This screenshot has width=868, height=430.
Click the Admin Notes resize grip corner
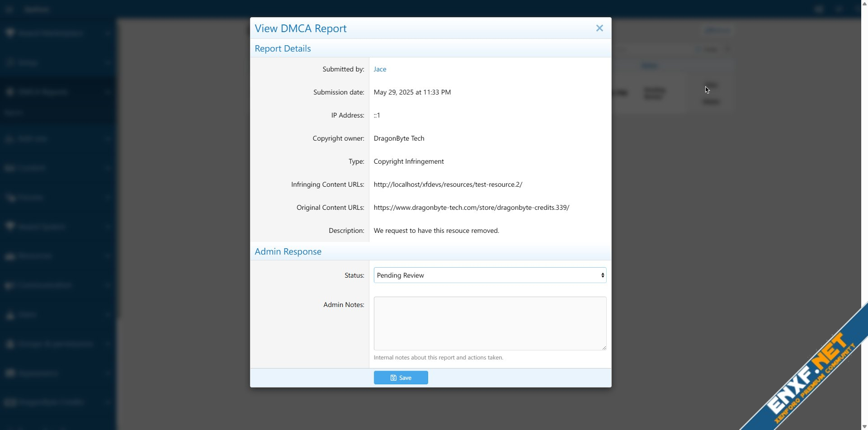(x=604, y=348)
